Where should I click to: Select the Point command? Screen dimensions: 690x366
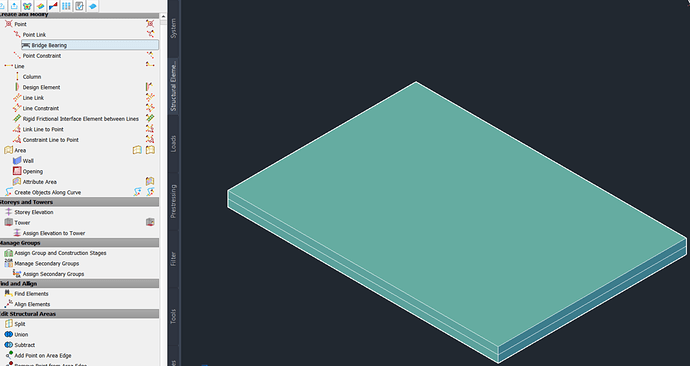(x=21, y=24)
